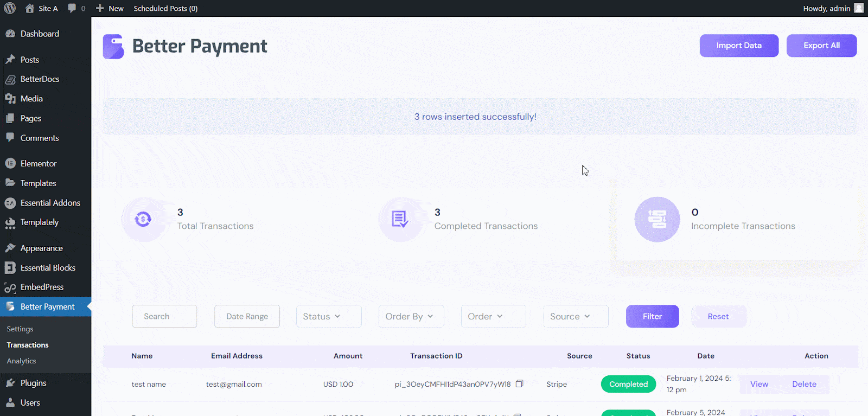Image resolution: width=868 pixels, height=416 pixels.
Task: Click the Comments icon in sidebar
Action: [10, 138]
